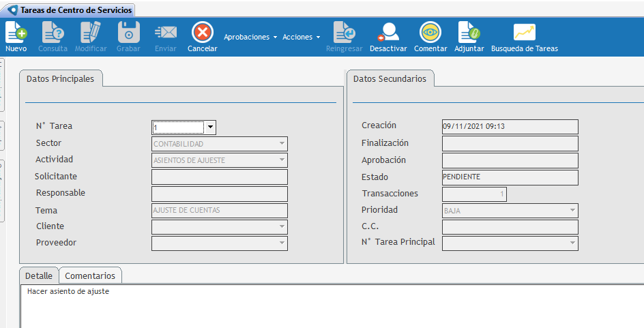The image size is (644, 328).
Task: Click the Consulta toolbar icon
Action: point(53,32)
